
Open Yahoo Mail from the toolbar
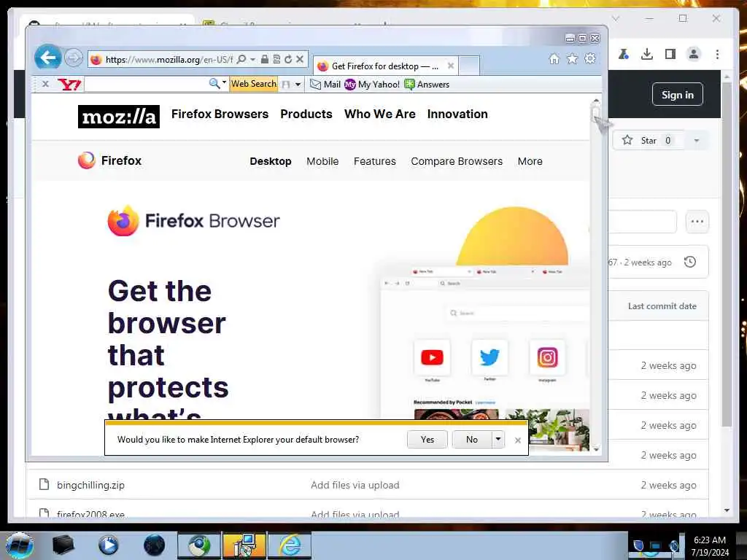[x=325, y=85]
